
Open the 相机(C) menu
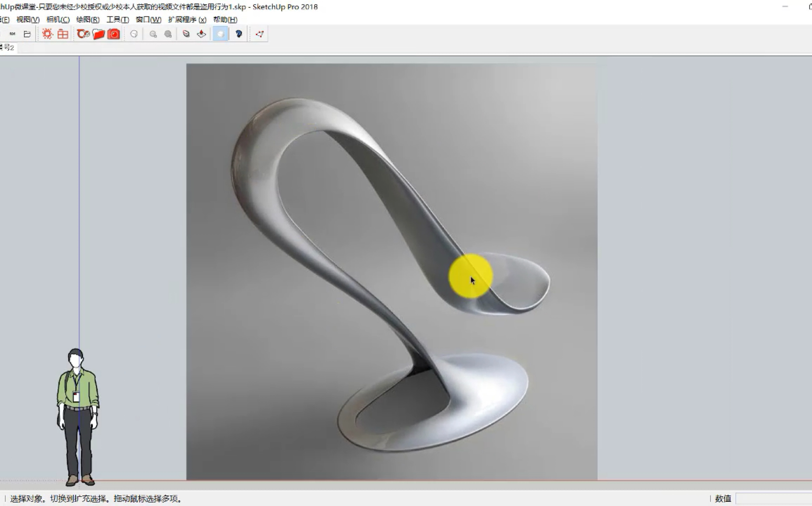(58, 19)
